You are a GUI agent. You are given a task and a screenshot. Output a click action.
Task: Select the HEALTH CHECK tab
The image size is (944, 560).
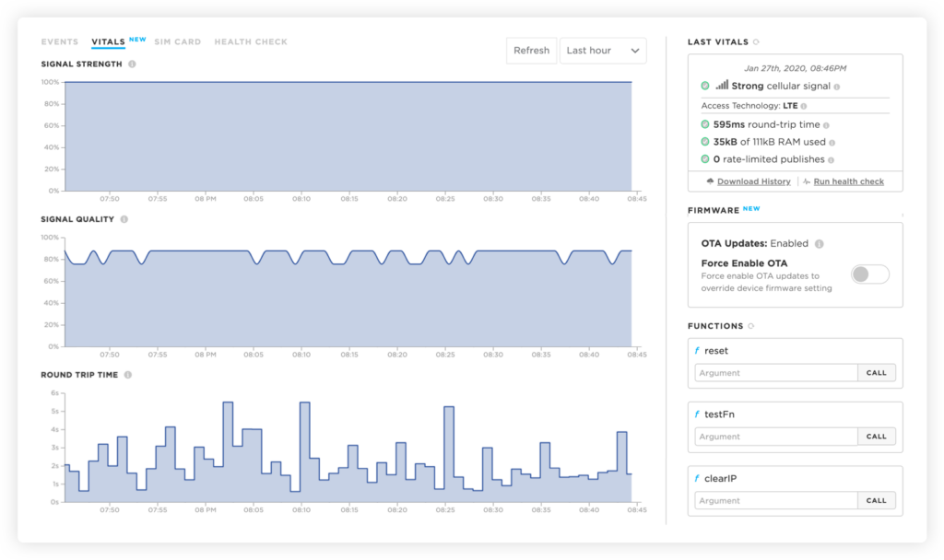(x=251, y=41)
